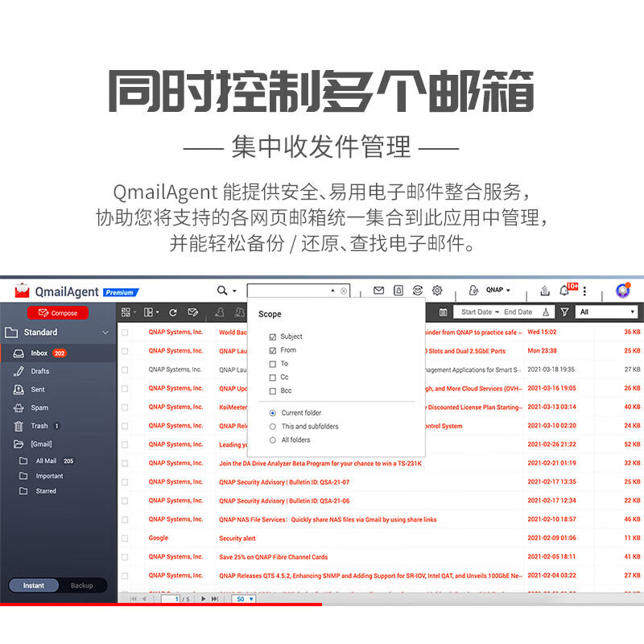Open the three-dot overflow menu
This screenshot has height=644, width=644.
tap(584, 289)
